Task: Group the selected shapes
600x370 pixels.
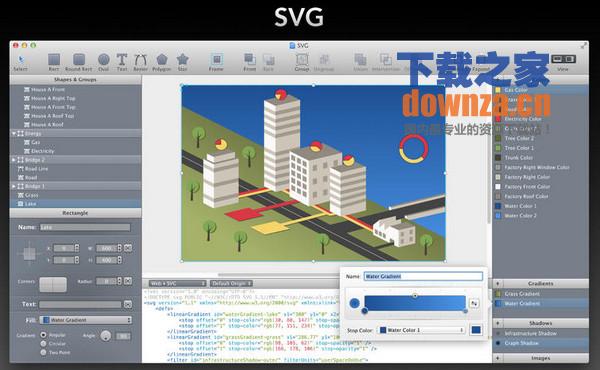Action: [x=302, y=62]
